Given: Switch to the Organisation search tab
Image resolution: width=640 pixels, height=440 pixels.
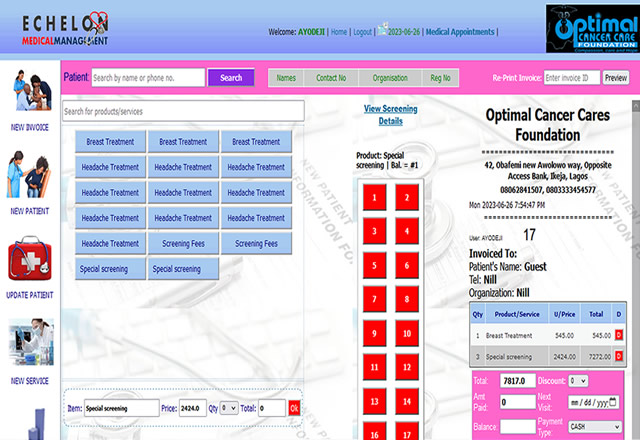Looking at the screenshot, I should [390, 78].
